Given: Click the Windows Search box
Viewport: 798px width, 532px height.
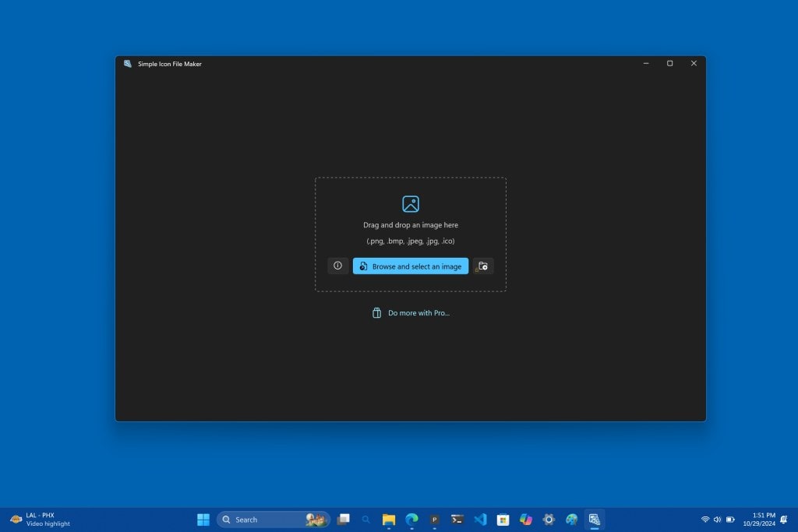Looking at the screenshot, I should [257, 519].
